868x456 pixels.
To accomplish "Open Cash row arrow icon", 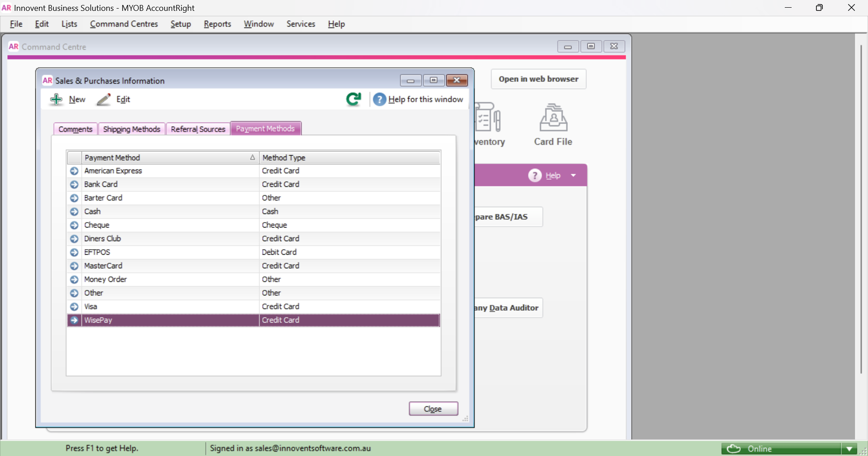I will click(74, 212).
